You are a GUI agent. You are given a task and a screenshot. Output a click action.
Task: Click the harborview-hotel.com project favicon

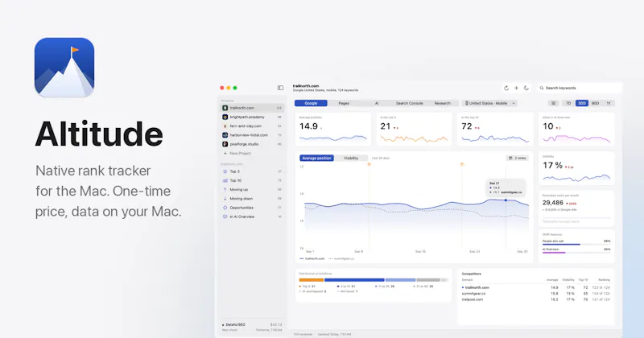tap(225, 135)
